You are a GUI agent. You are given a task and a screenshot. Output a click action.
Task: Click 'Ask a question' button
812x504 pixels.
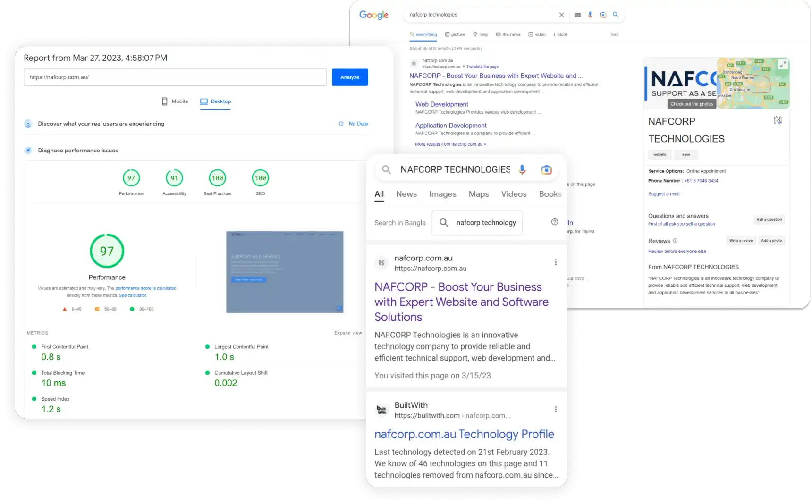pos(769,220)
